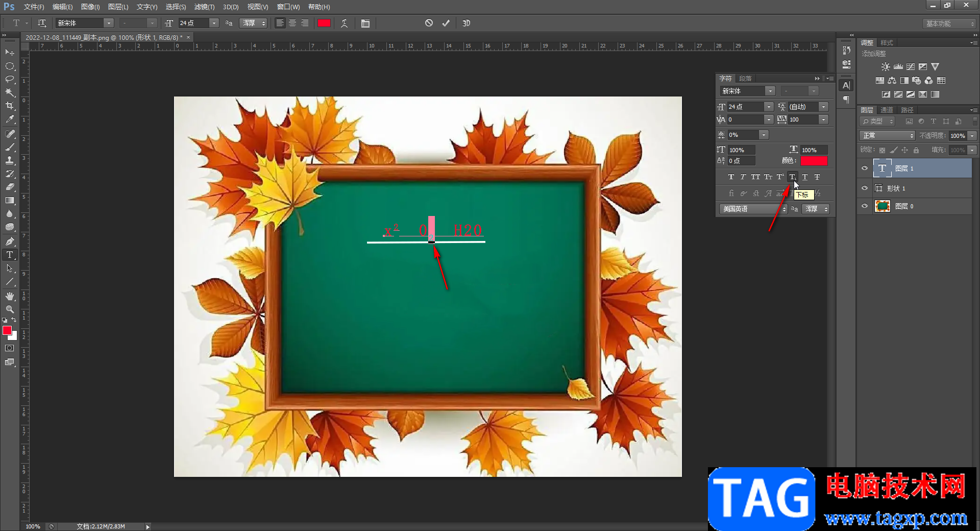Select the Eyedropper tool
Viewport: 980px width, 531px height.
tap(10, 119)
